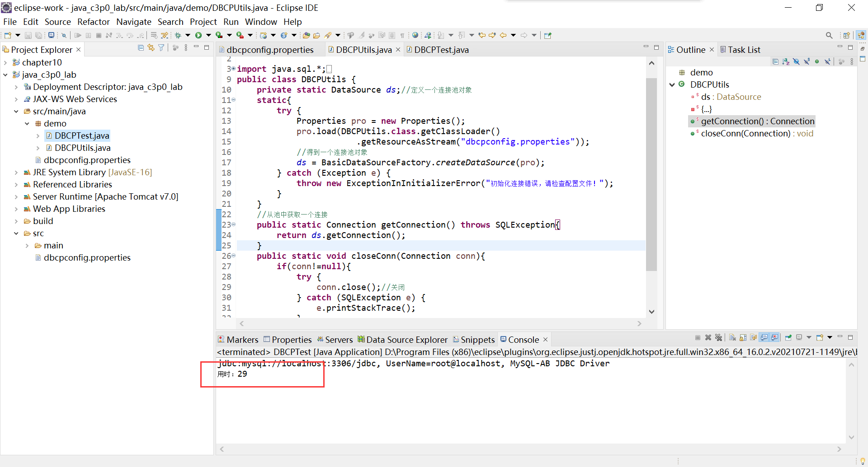The width and height of the screenshot is (868, 467).
Task: Toggle alphabetical Sort in the Outline view
Action: [786, 61]
